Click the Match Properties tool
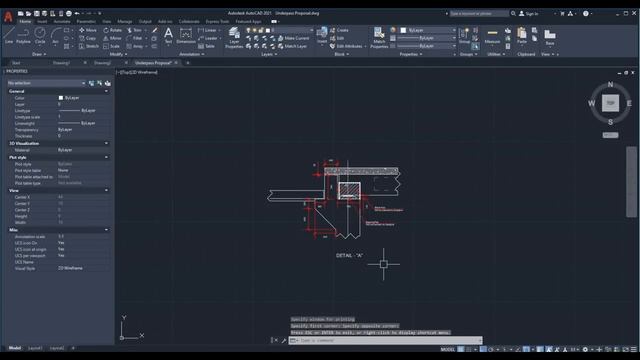 tap(379, 38)
